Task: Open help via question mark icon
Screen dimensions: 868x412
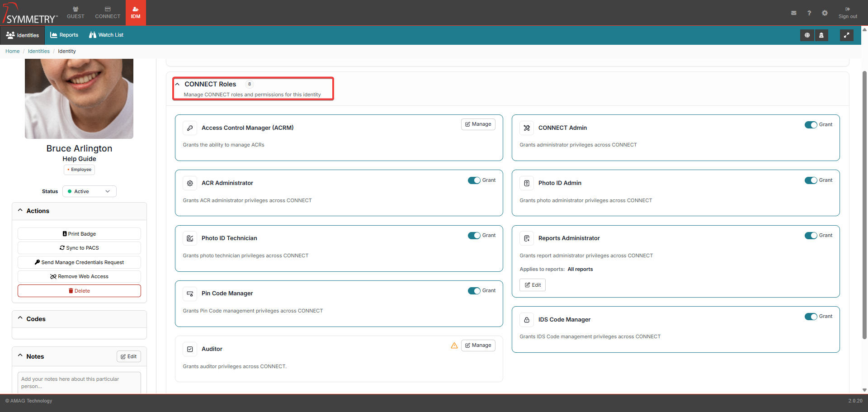Action: click(x=809, y=13)
